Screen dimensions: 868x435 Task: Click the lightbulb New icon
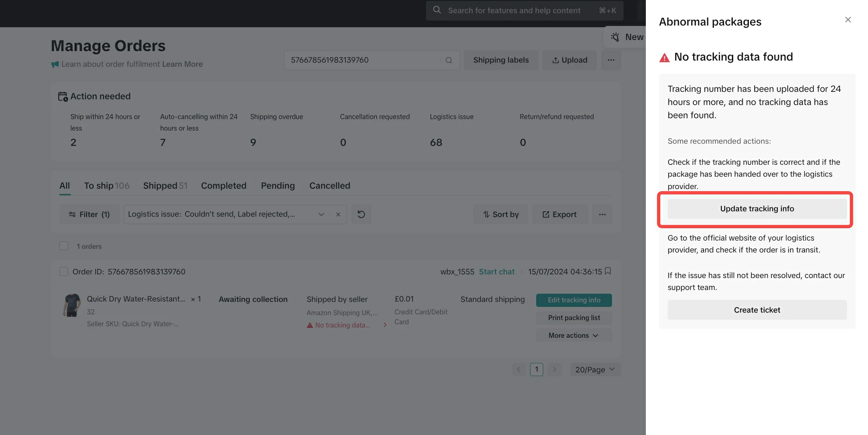(x=615, y=37)
